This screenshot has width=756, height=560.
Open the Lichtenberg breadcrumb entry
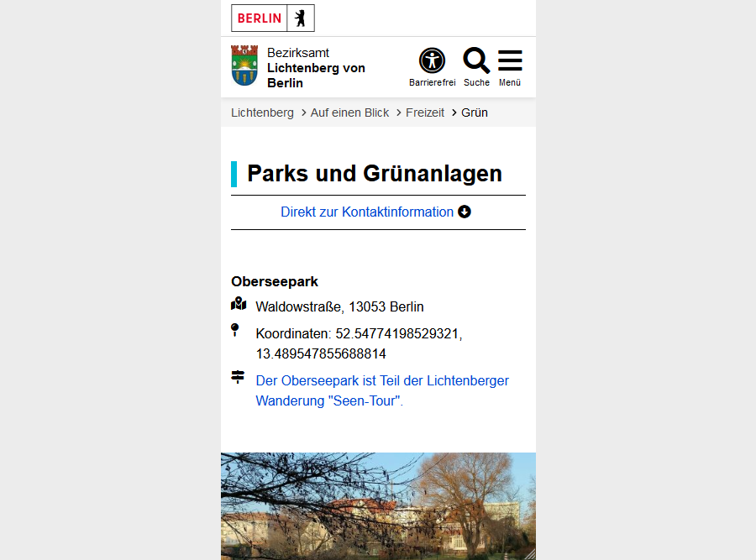(262, 112)
